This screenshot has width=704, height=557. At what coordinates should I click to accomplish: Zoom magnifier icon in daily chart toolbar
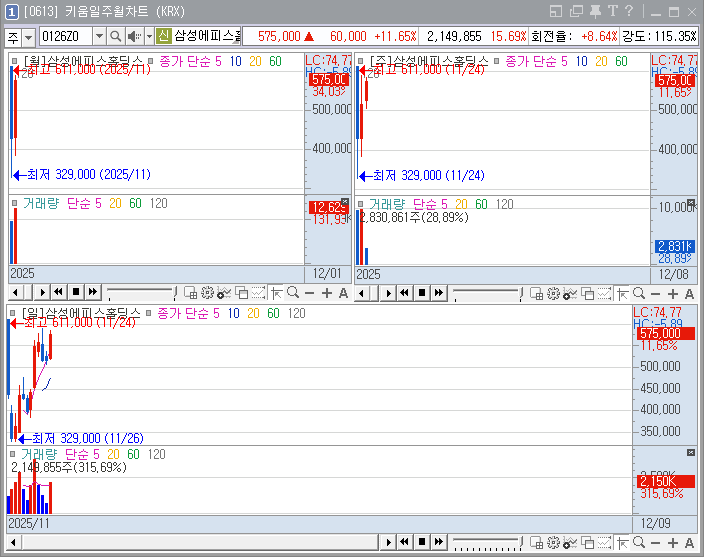639,543
